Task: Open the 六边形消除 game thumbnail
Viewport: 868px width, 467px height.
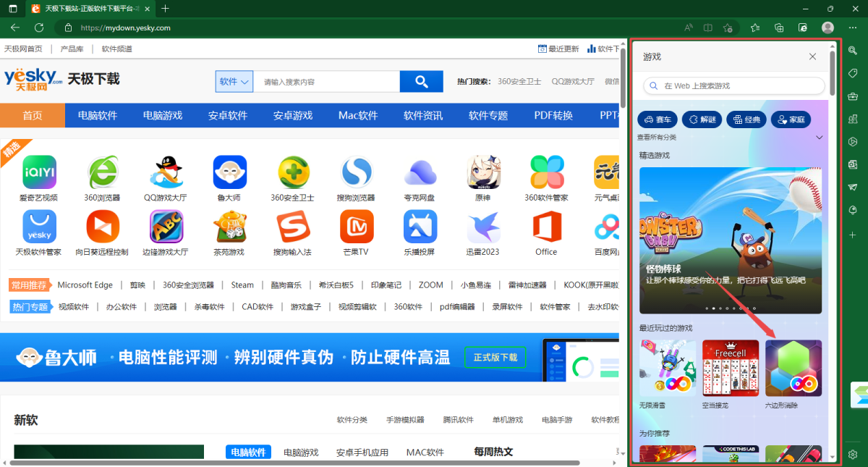Action: click(792, 368)
